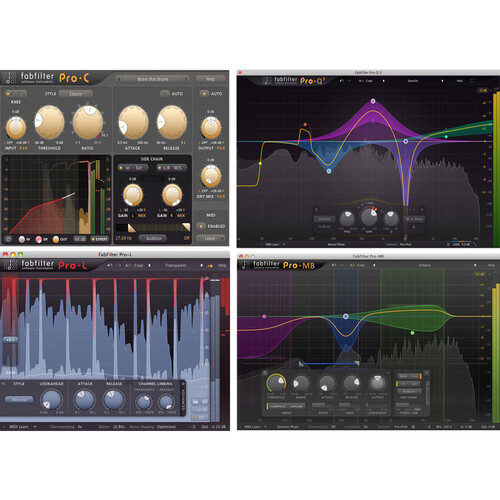The width and height of the screenshot is (500, 500).
Task: Click the Pro-L LOOKAHEAD knob
Action: point(51,399)
